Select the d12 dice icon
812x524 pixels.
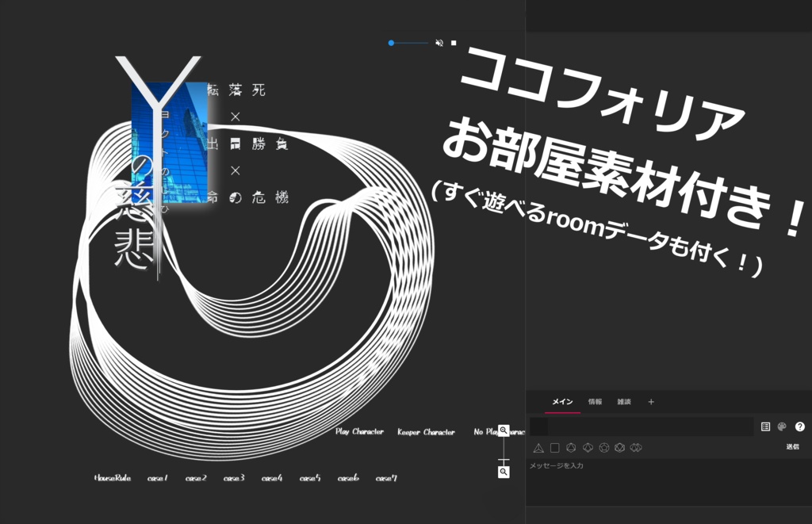click(x=603, y=448)
